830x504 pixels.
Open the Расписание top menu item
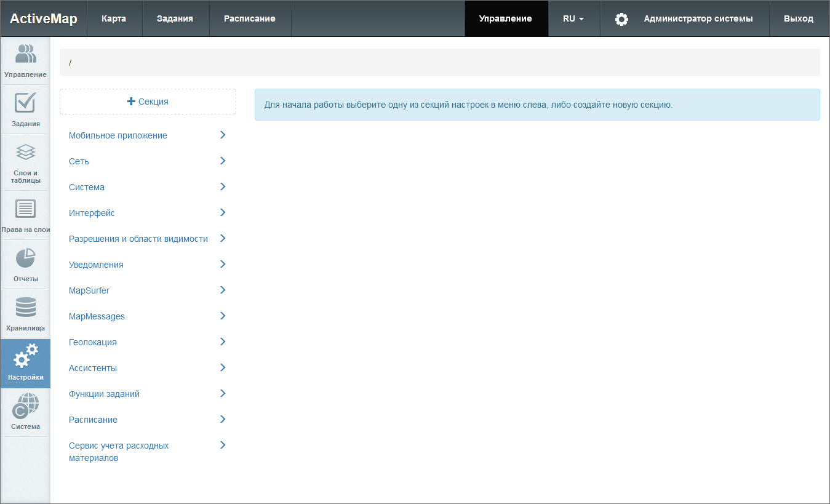pyautogui.click(x=250, y=18)
